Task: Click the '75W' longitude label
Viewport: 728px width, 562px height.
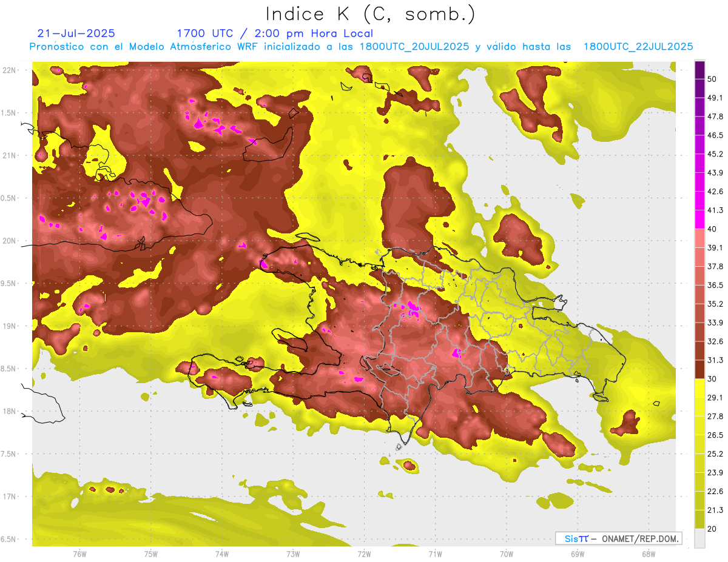Action: click(x=151, y=554)
